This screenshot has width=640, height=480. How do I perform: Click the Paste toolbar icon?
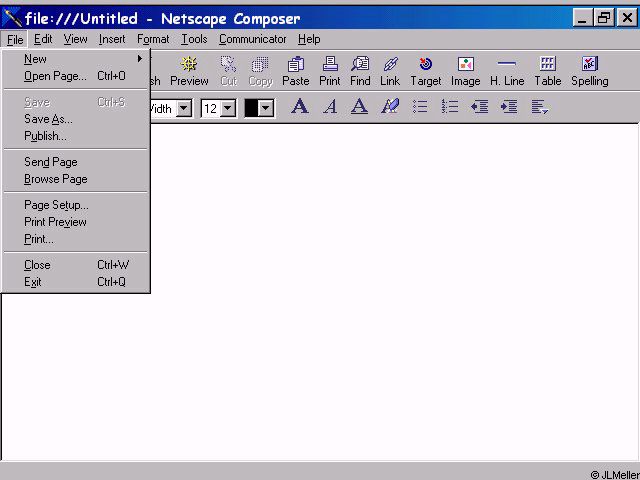click(x=296, y=71)
